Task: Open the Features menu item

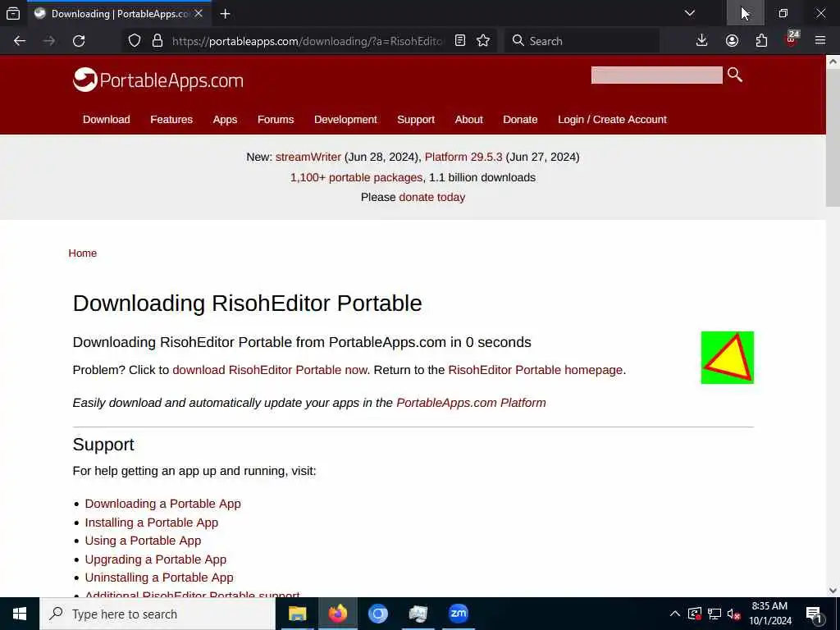Action: coord(171,120)
